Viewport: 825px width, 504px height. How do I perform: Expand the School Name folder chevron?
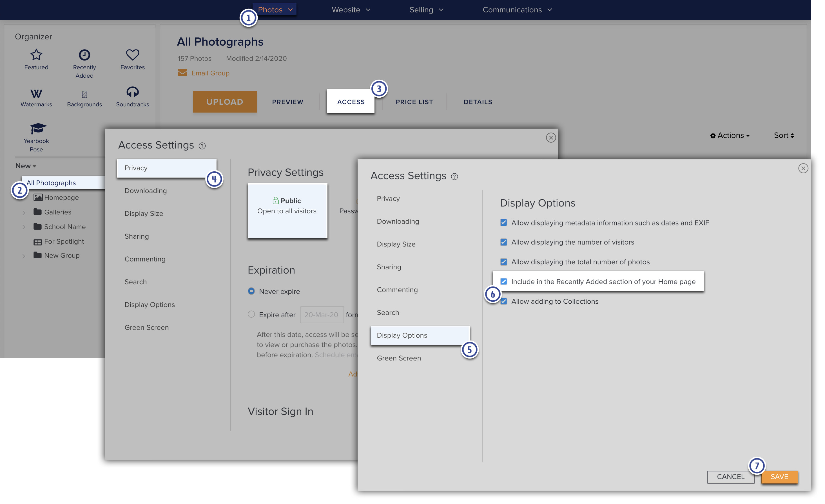coord(23,227)
